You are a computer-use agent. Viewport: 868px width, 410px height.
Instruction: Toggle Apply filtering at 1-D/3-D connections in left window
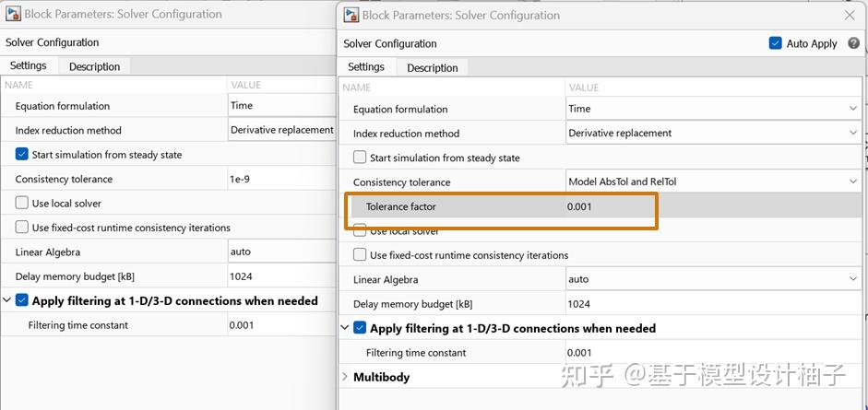click(x=21, y=300)
